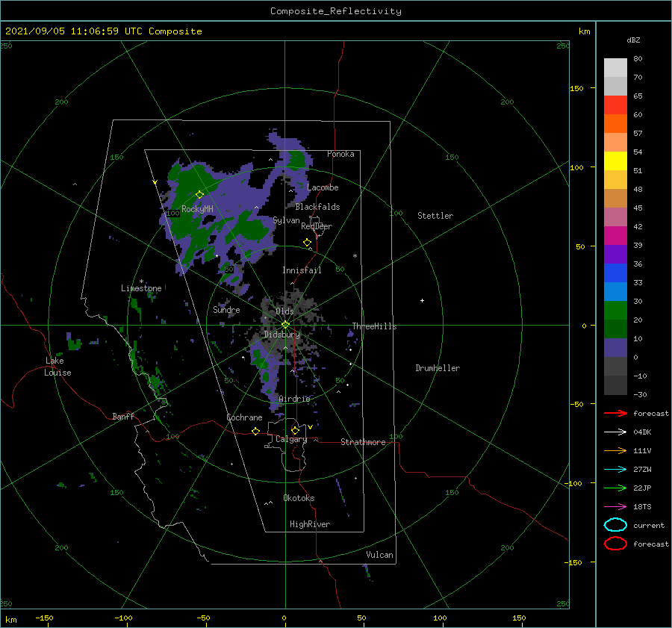Select the white 04DK arrow legend icon
The height and width of the screenshot is (628, 672).
[615, 432]
